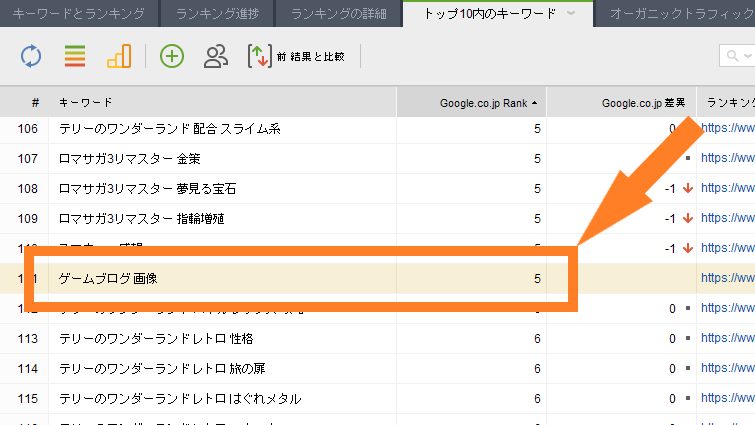Switch to ランキングの詳細 tab

339,13
